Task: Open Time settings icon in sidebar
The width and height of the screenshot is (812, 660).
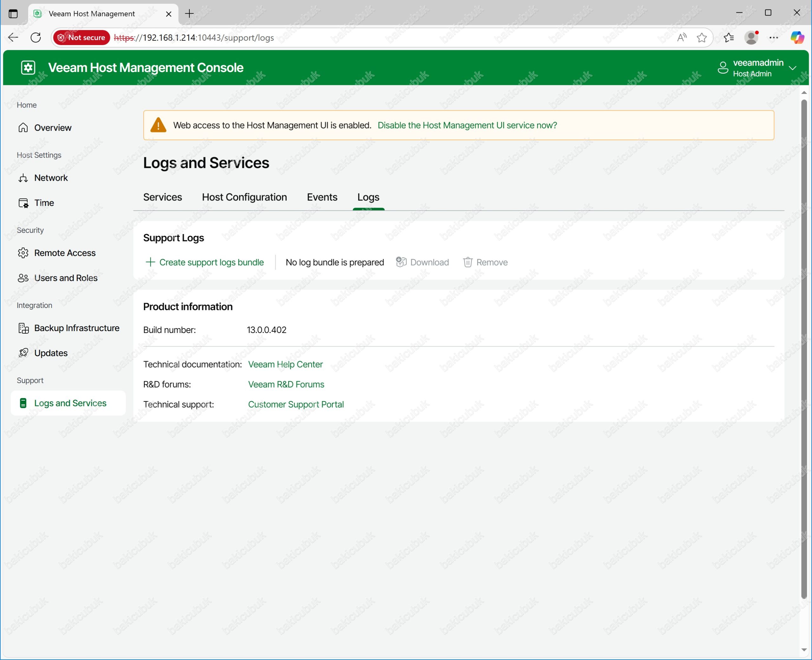Action: pos(23,203)
